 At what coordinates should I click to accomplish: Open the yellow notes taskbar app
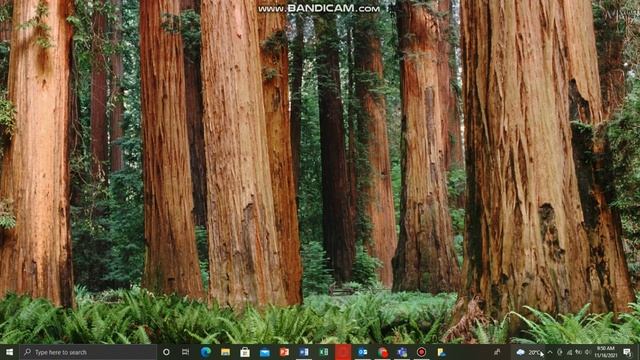tap(441, 352)
